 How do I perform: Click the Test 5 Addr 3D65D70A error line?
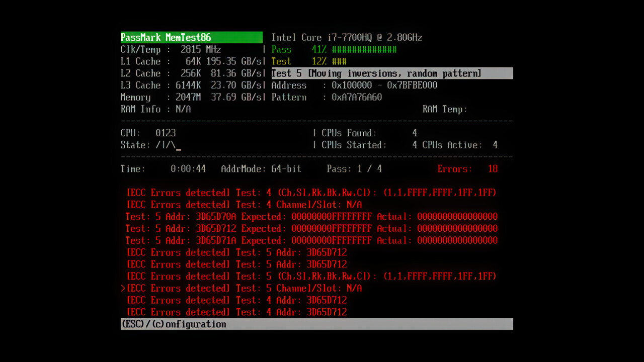(x=312, y=216)
